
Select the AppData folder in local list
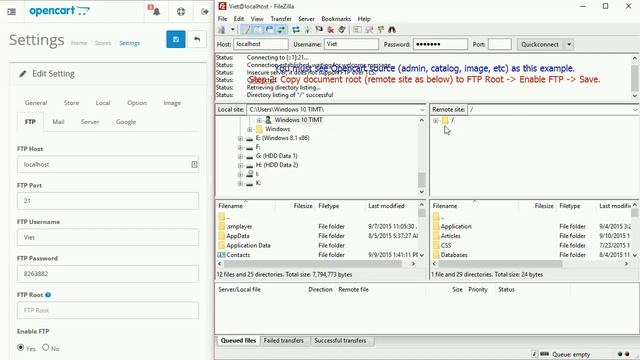(238, 236)
